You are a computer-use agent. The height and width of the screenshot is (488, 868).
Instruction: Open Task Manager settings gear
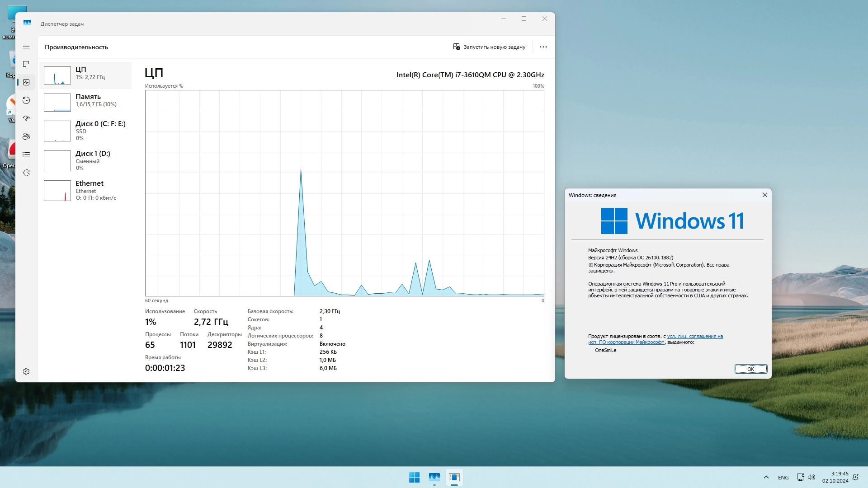(x=26, y=371)
